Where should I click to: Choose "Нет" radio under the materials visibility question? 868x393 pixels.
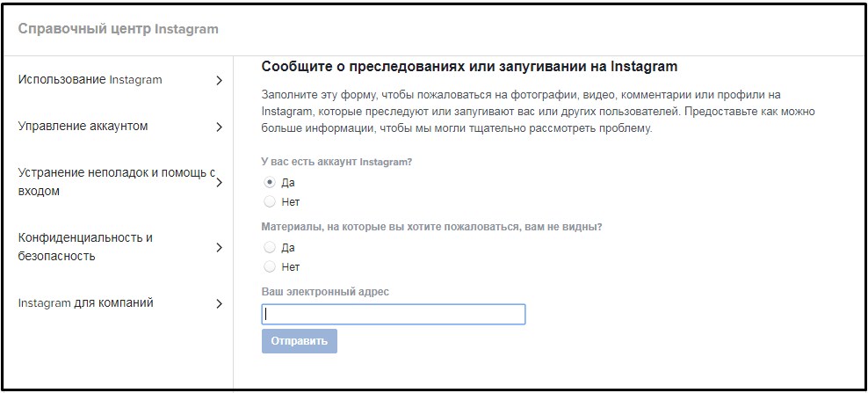click(x=269, y=266)
